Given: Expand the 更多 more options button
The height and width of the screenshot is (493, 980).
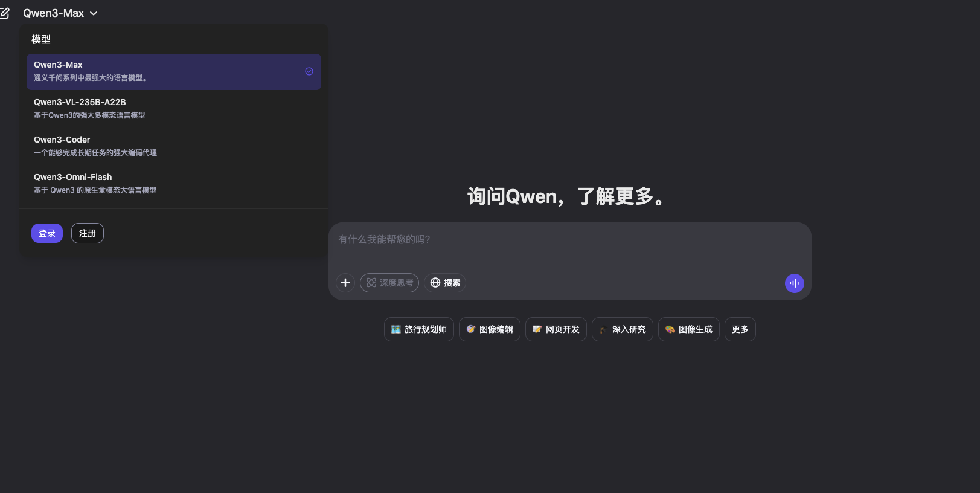Looking at the screenshot, I should click(740, 329).
